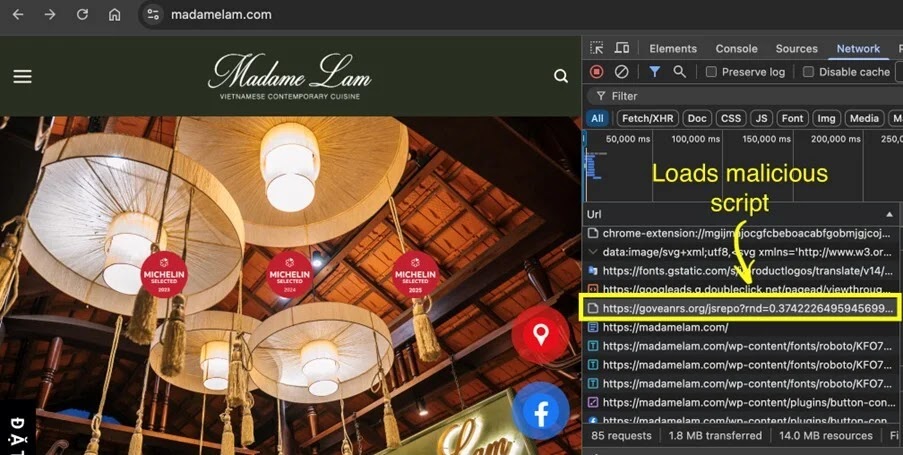This screenshot has width=903, height=455.
Task: Filter requests by Font
Action: point(792,119)
